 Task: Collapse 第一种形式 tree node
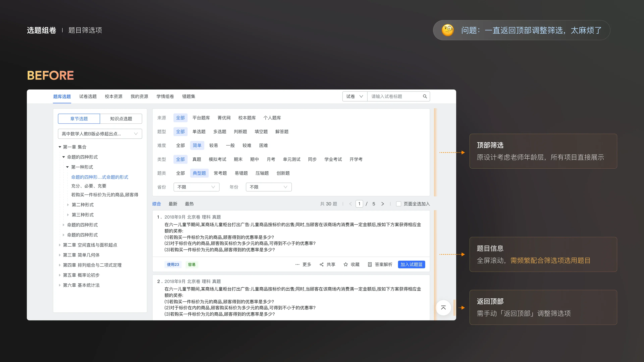point(67,167)
